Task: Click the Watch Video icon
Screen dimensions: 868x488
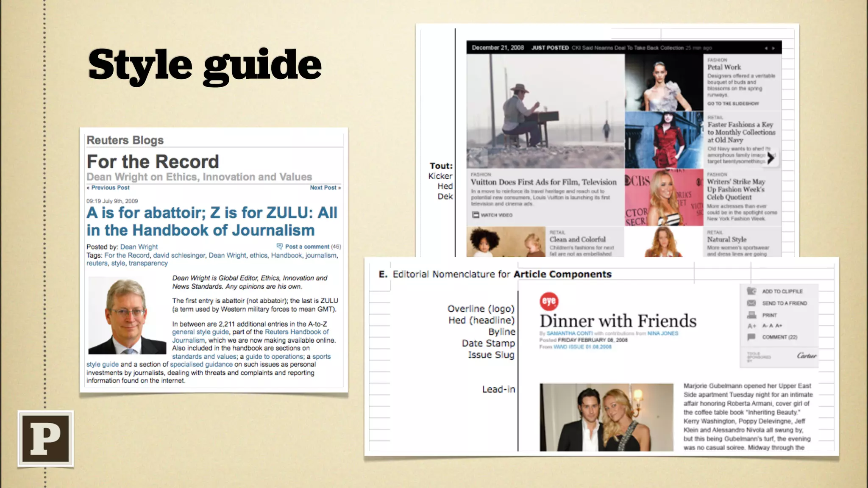Action: coord(476,215)
